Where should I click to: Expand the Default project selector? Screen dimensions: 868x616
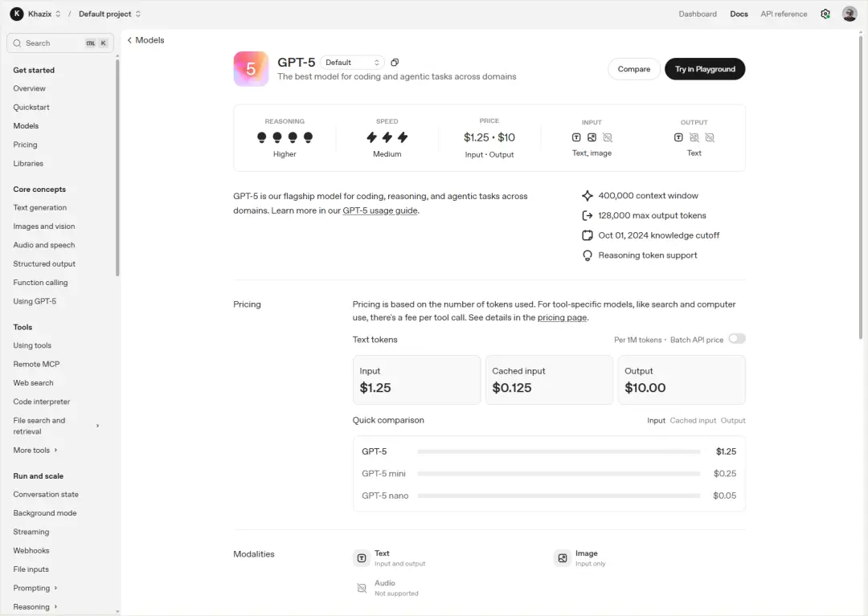(x=109, y=14)
